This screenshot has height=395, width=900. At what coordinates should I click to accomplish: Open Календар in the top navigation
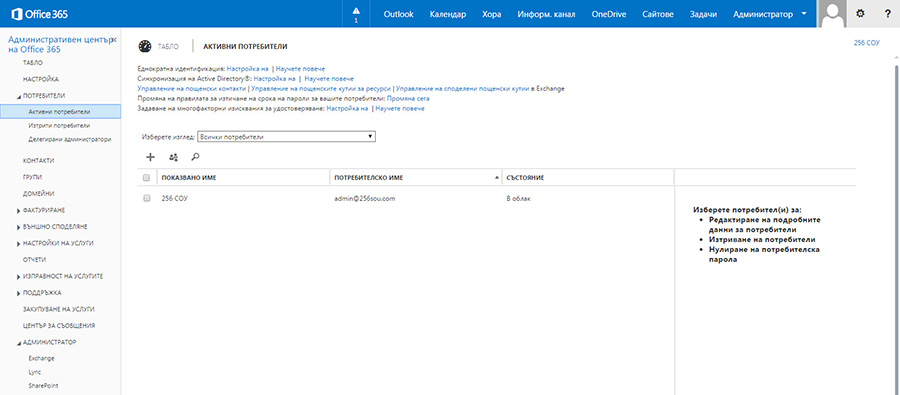[448, 14]
